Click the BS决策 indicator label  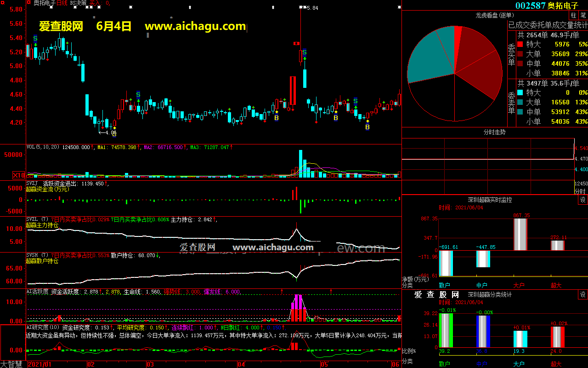(78, 3)
